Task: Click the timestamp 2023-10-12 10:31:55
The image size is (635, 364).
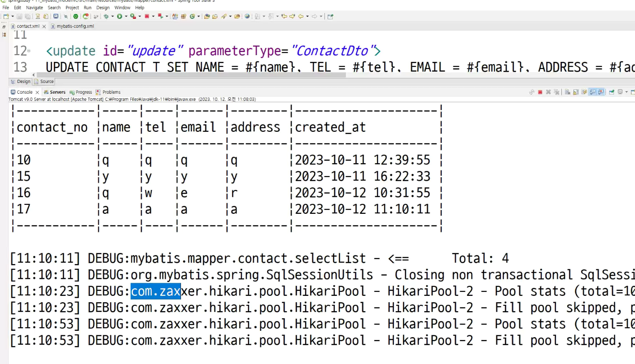Action: pos(363,193)
